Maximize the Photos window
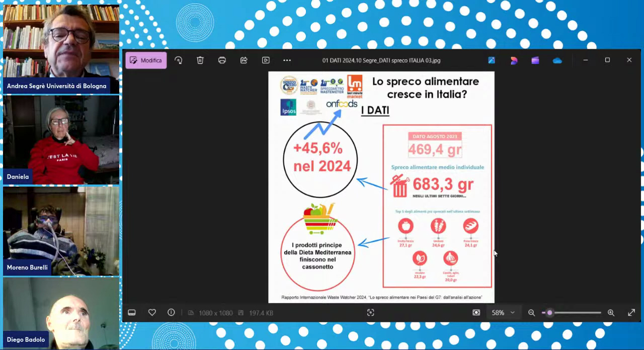 click(607, 60)
